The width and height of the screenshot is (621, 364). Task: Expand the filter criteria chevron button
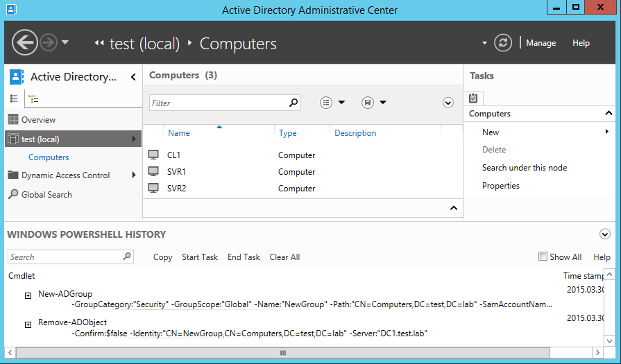click(448, 103)
